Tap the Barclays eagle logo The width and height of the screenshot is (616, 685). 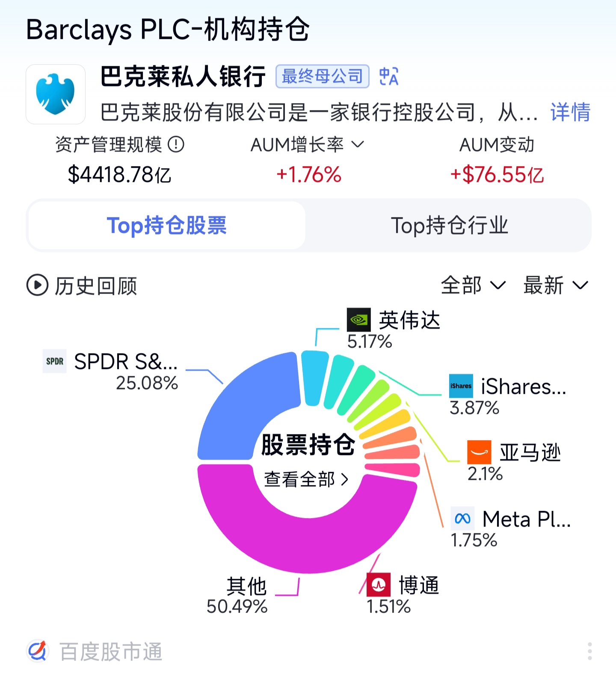pos(56,94)
